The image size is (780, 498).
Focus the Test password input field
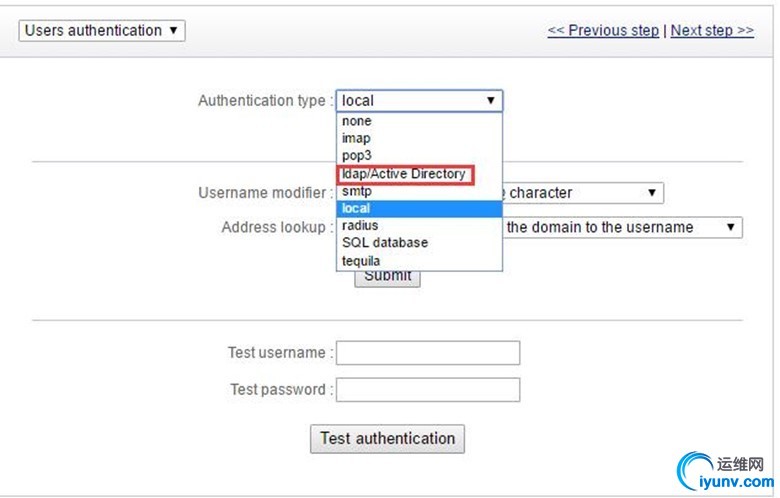pos(428,390)
